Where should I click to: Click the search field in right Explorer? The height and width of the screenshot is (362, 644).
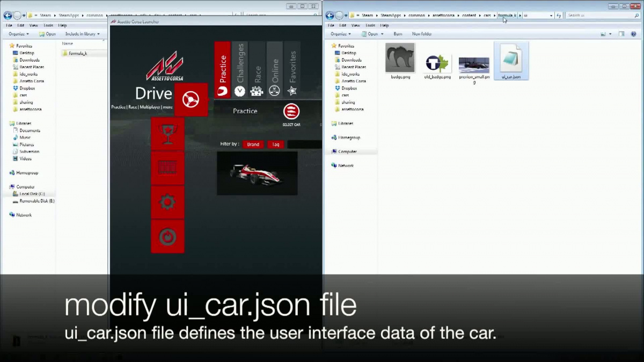[x=600, y=16]
